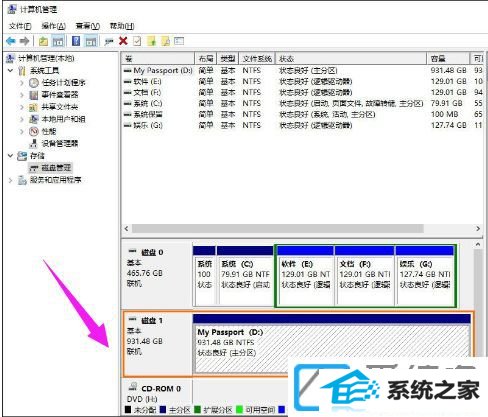Expand the 任务计划程序 node
This screenshot has width=488, height=417.
22,83
